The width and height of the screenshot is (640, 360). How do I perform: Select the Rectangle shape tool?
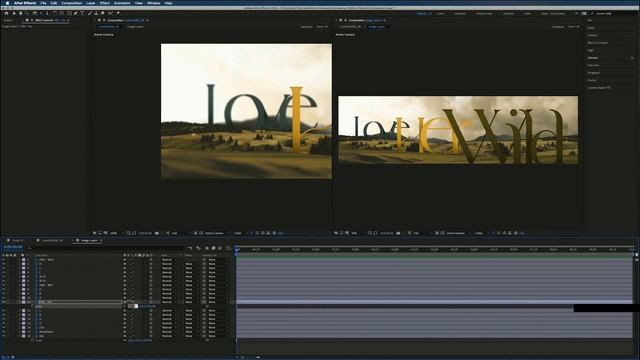(x=69, y=13)
